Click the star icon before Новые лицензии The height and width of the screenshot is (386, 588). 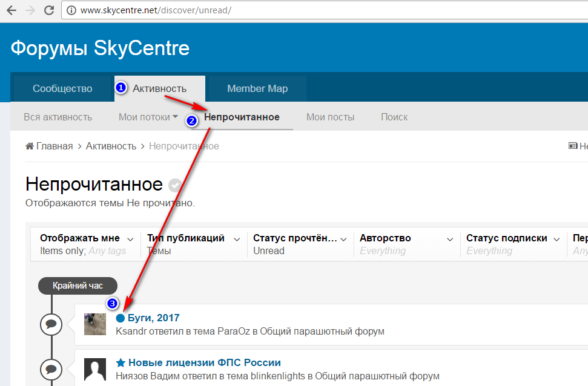(121, 362)
